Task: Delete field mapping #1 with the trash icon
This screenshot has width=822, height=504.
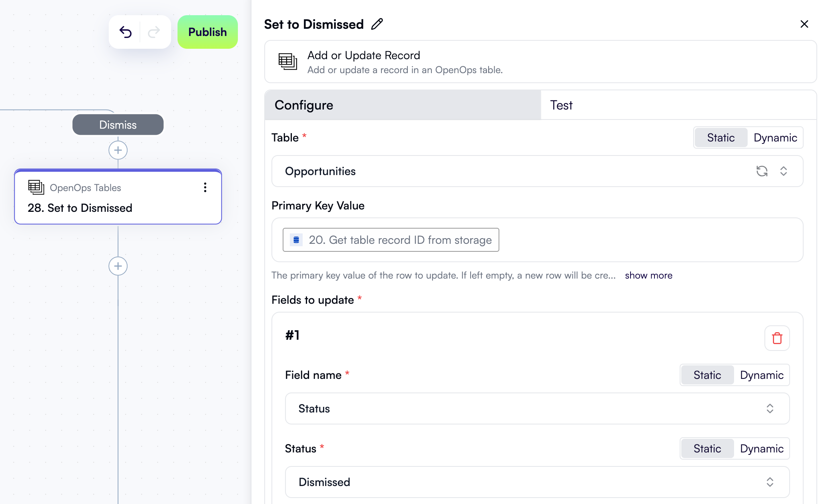Action: 777,338
